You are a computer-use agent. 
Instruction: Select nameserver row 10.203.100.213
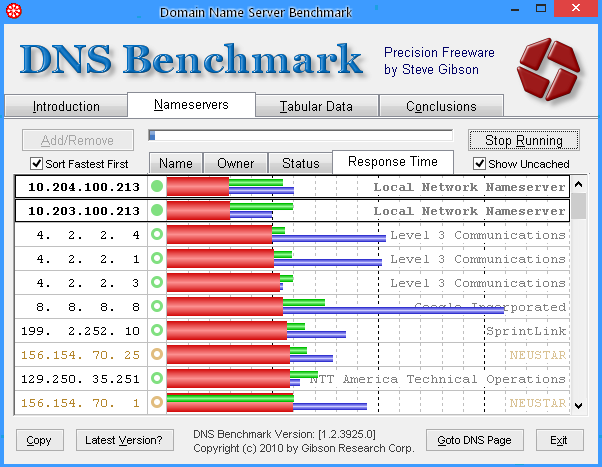(x=292, y=210)
